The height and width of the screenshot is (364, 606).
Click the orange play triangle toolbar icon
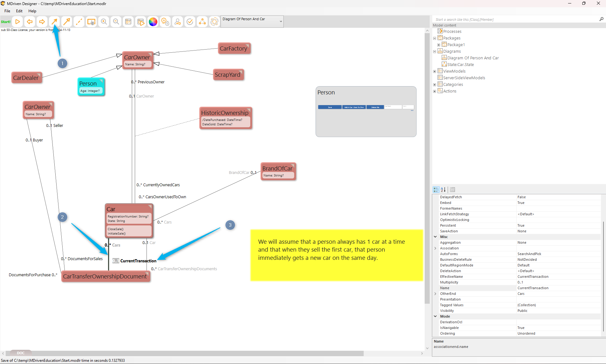[18, 22]
